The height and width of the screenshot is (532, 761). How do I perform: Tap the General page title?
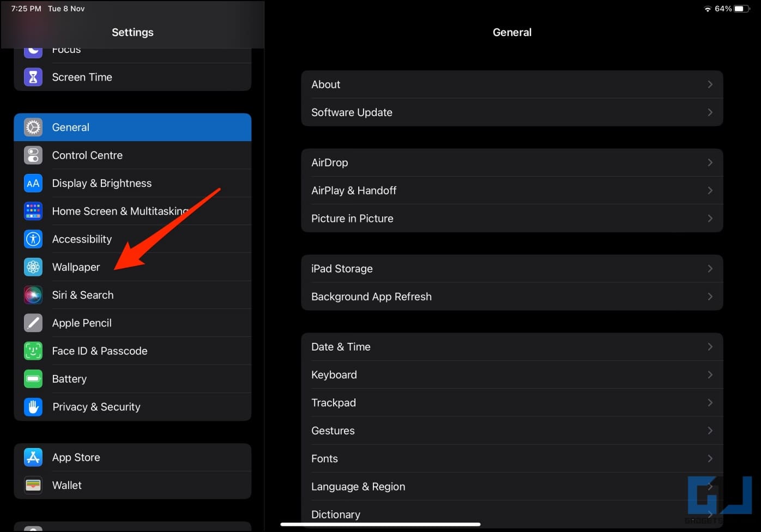tap(512, 32)
